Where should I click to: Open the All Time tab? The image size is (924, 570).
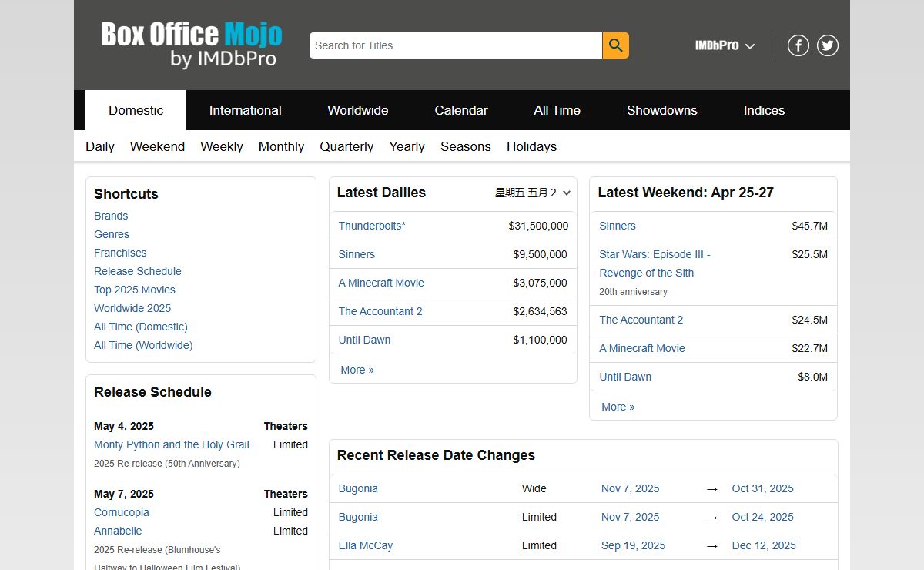(557, 110)
